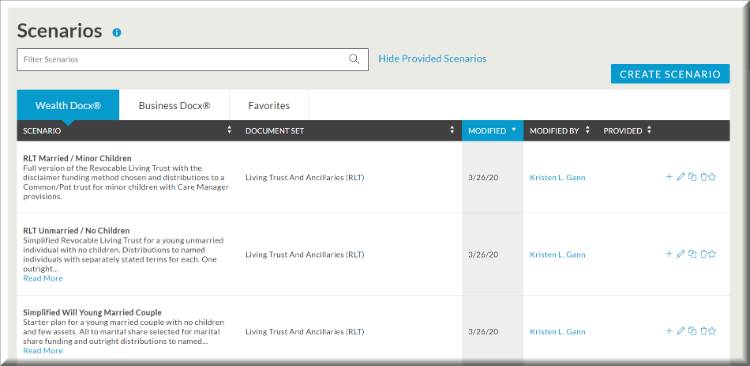Toggle Modified column sort arrow
Image resolution: width=750 pixels, height=366 pixels.
click(x=514, y=130)
